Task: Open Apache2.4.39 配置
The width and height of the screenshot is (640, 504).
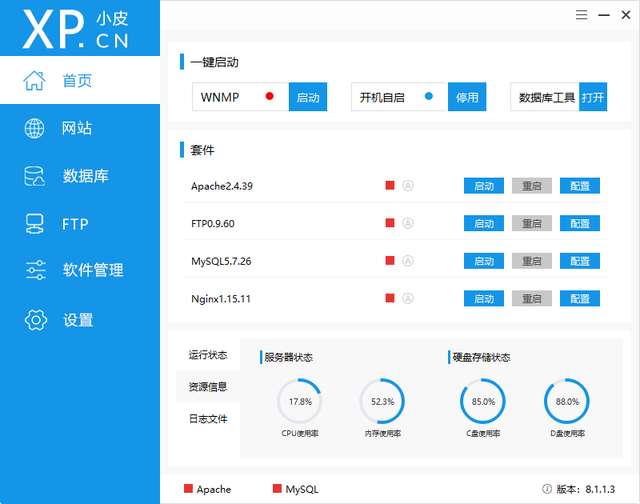Action: click(580, 186)
